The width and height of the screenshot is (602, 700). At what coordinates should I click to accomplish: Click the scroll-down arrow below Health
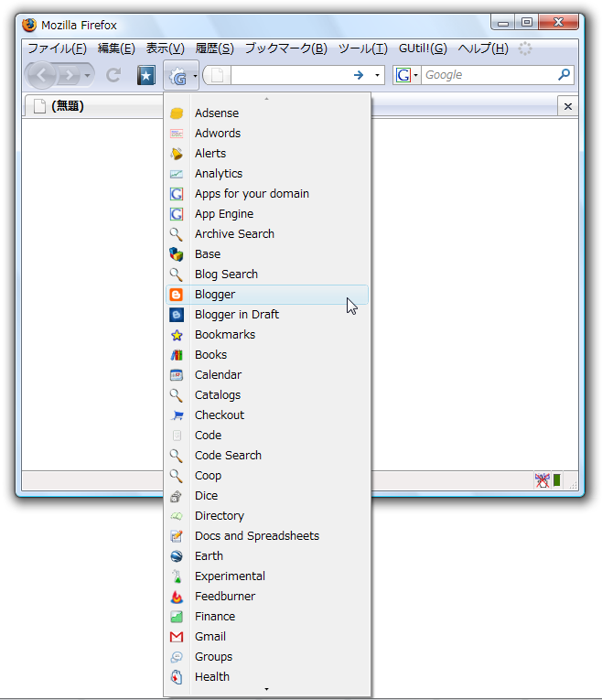pyautogui.click(x=266, y=690)
